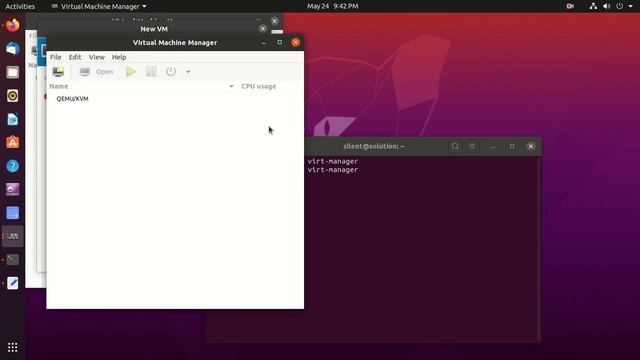Screen dimensions: 640x360
Task: Click the screen recording indicator icon
Action: click(570, 6)
